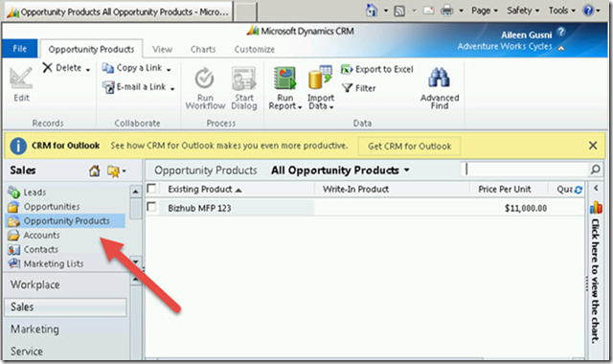
Task: Open the All Opportunity Products view selector
Action: [x=340, y=171]
